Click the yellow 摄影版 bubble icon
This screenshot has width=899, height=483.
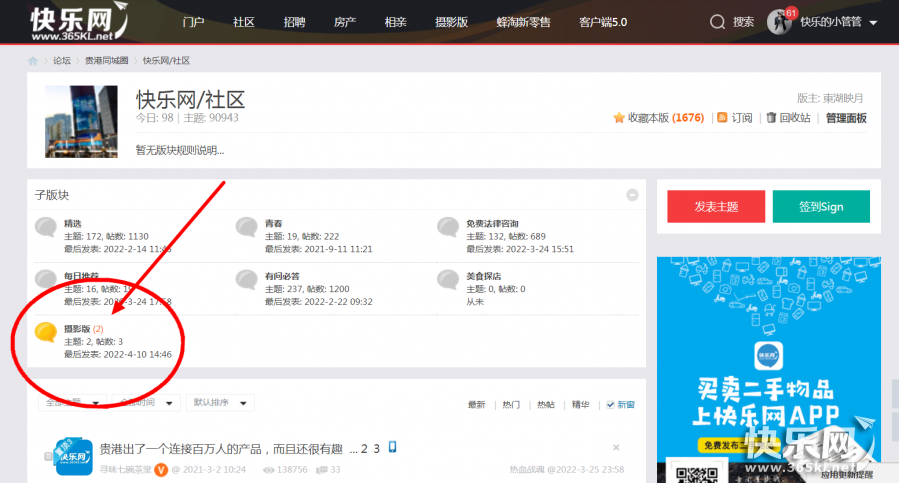click(46, 333)
